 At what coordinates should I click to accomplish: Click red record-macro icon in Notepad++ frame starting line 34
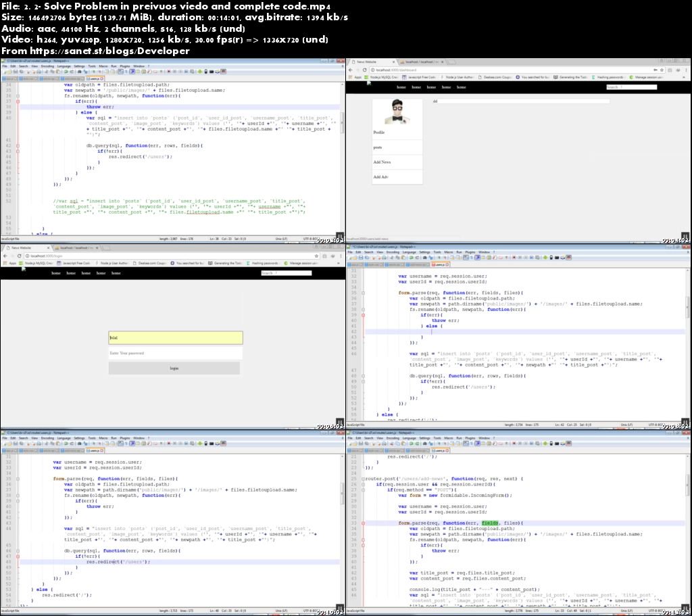click(168, 72)
